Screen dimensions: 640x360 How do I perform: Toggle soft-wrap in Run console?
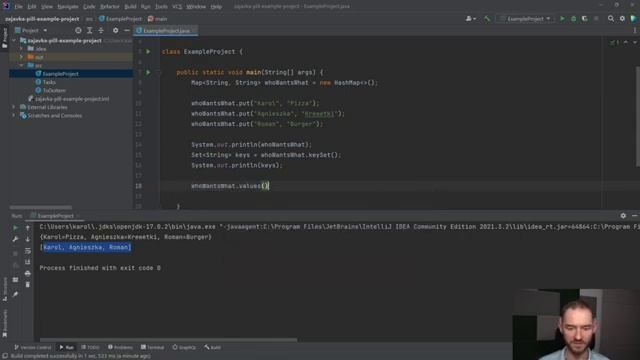pos(28,251)
